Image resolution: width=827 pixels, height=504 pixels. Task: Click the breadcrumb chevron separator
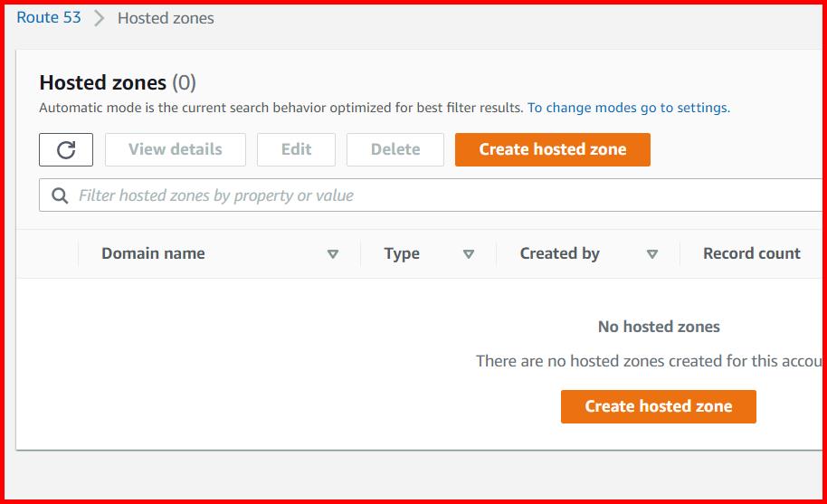(x=100, y=18)
